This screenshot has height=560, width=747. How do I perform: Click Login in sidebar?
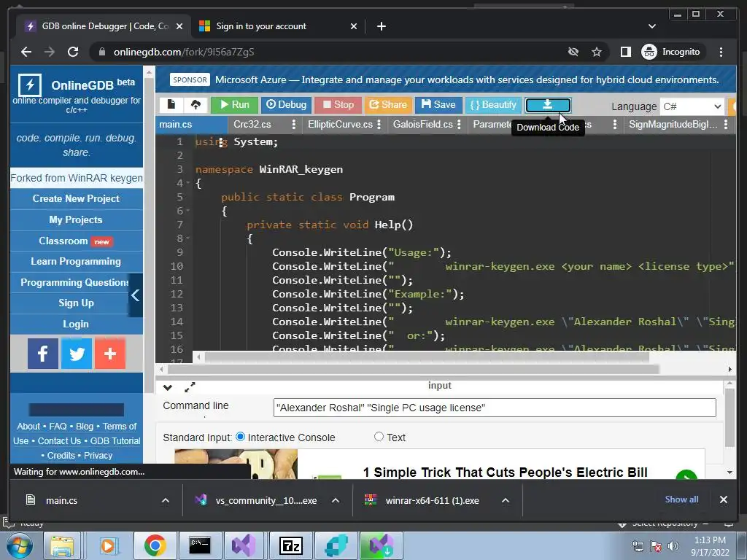(x=76, y=324)
